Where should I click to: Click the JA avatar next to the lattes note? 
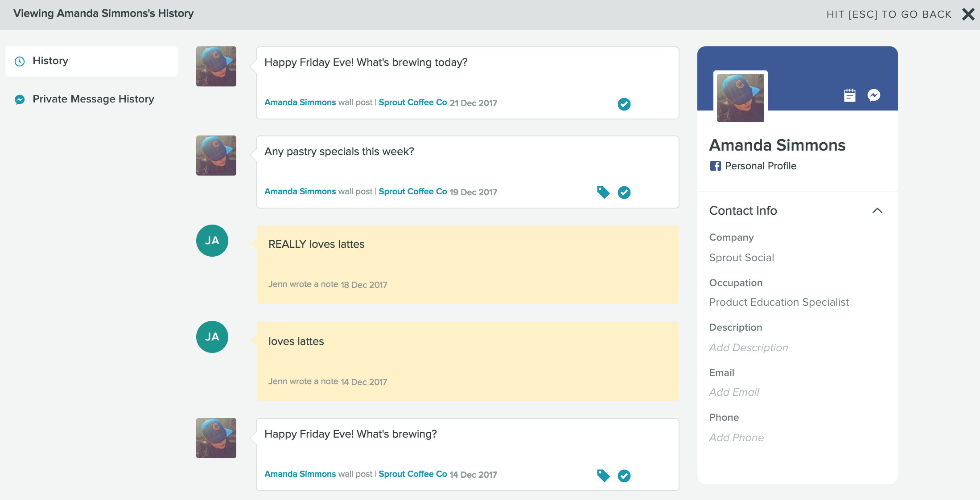click(x=212, y=337)
